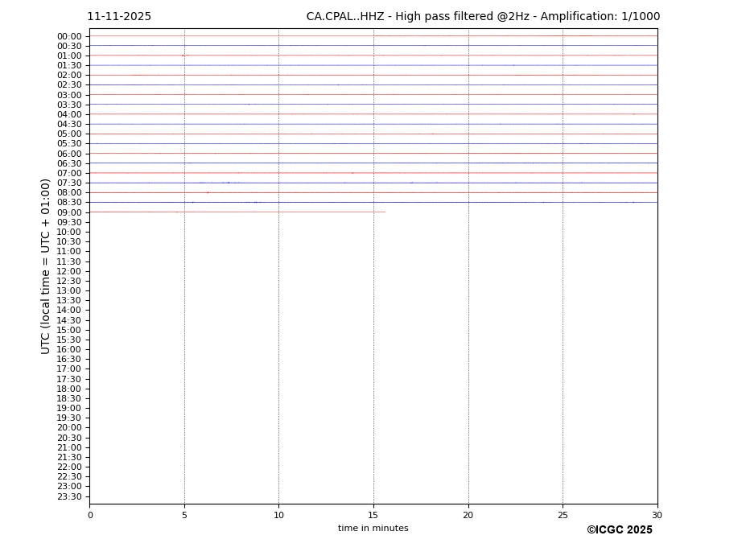Screen dimensions: 746x560
Task: Click the date 11-11-2025 in header
Action: (x=119, y=17)
